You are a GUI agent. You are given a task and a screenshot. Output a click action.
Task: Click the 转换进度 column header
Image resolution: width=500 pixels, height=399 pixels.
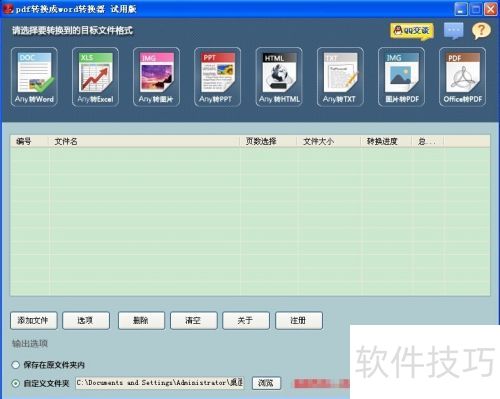coord(386,141)
